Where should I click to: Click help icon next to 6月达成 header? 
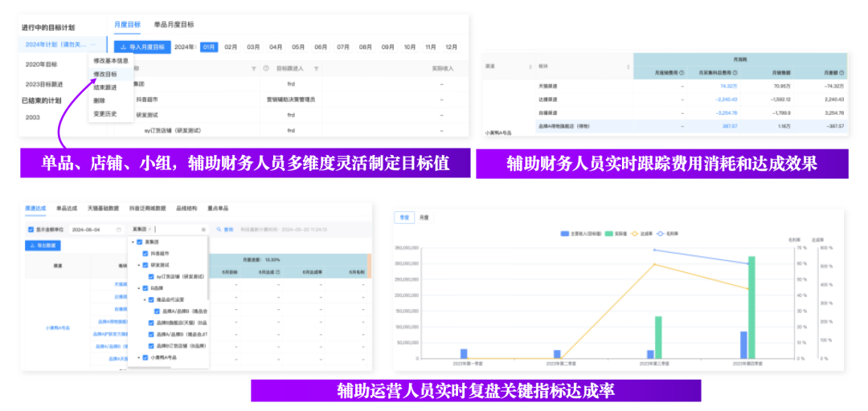(278, 272)
